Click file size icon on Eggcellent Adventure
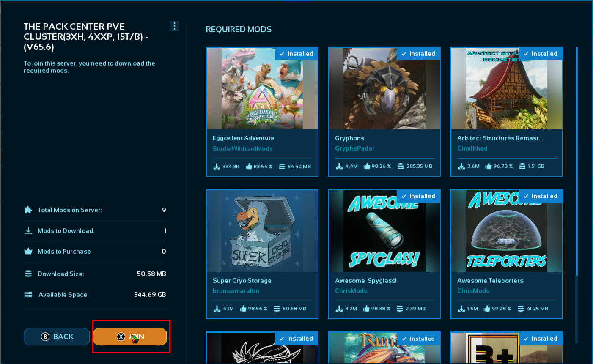Viewport: 593px width, 364px height. 282,167
